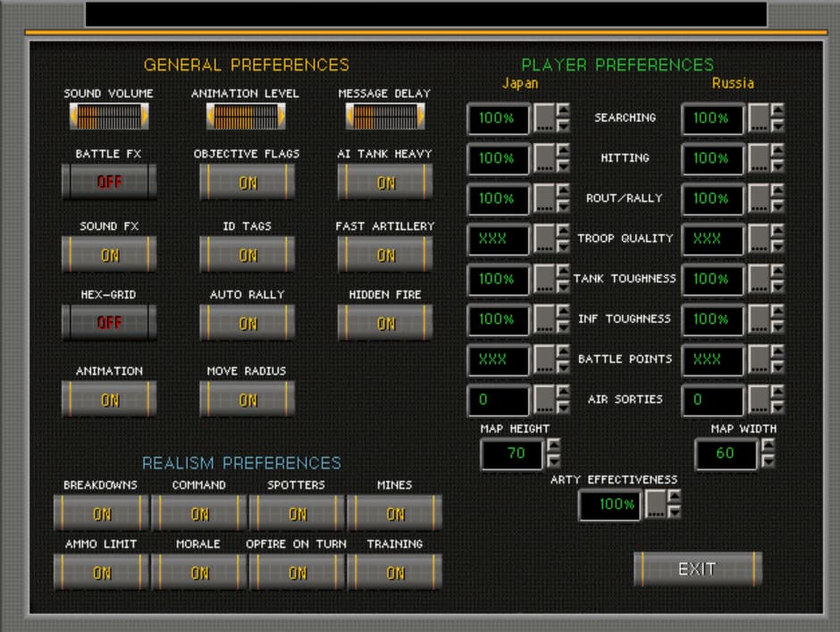Increase Japan Searching with up arrow
This screenshot has width=840, height=632.
click(563, 111)
